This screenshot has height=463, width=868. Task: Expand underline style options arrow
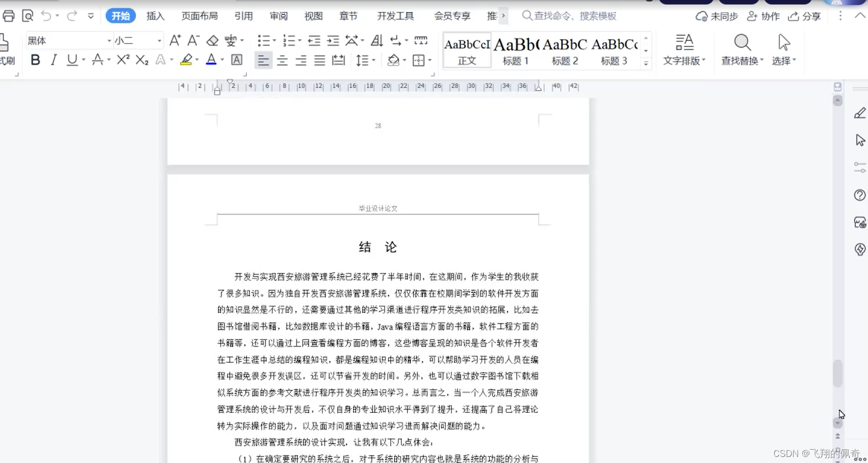[84, 60]
